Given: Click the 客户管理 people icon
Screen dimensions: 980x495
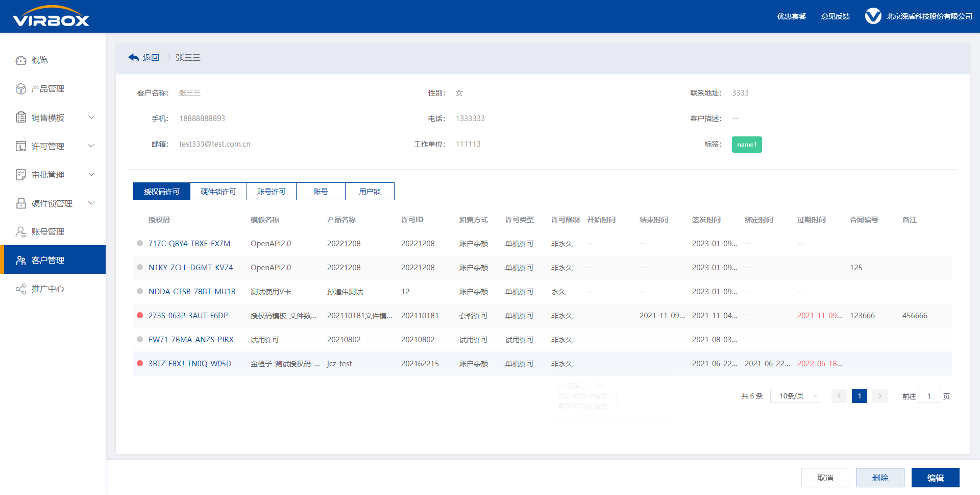Looking at the screenshot, I should pos(21,261).
